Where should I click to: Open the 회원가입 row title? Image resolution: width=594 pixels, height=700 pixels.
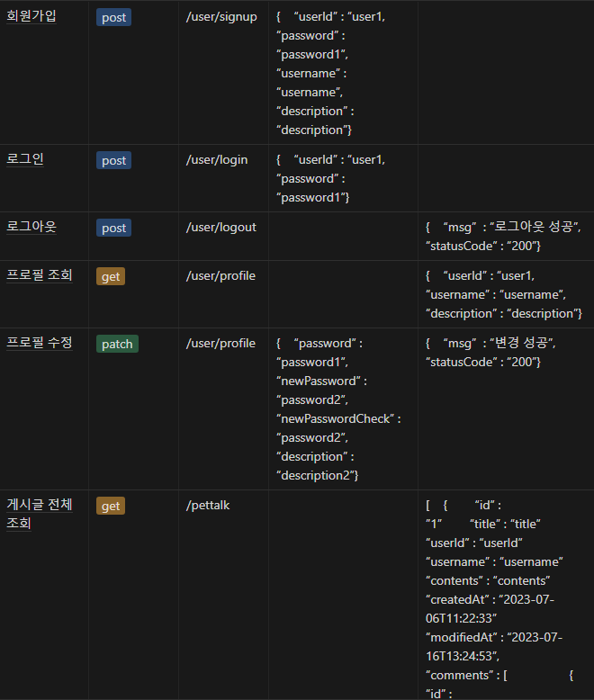pyautogui.click(x=31, y=16)
